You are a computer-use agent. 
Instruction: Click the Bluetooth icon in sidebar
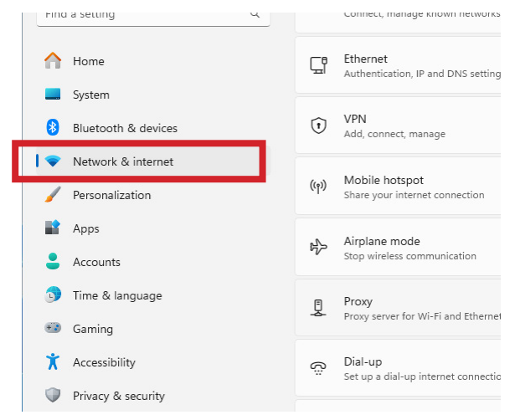click(x=53, y=127)
